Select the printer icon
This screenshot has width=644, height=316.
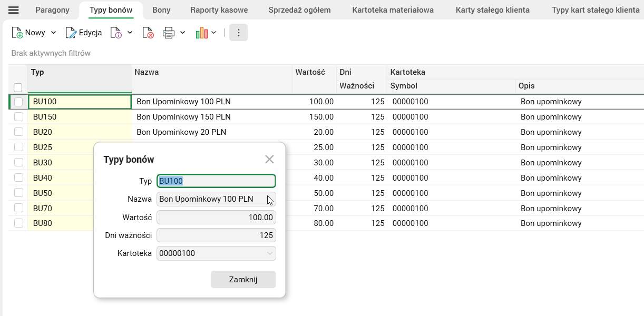(168, 32)
